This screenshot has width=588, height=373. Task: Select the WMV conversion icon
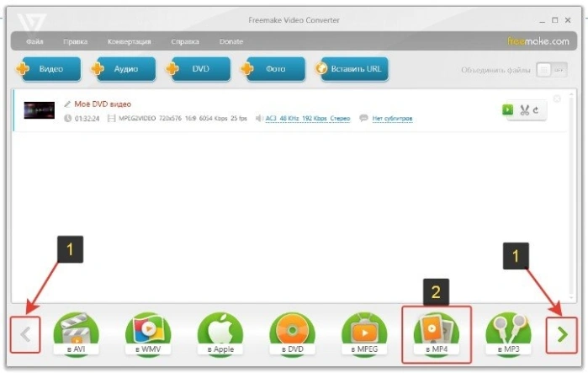[x=148, y=334]
